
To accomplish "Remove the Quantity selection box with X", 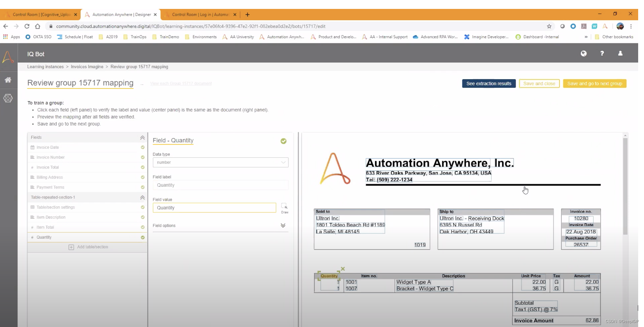I will (343, 269).
